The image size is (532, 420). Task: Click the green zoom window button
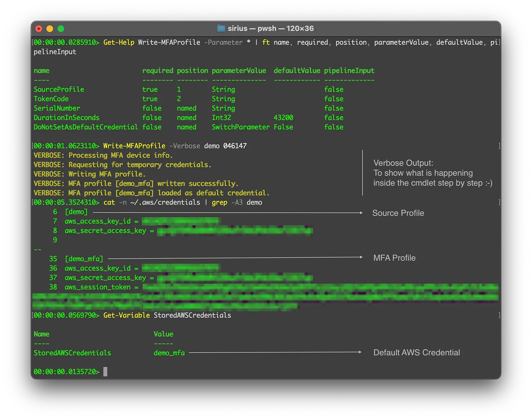pos(61,29)
